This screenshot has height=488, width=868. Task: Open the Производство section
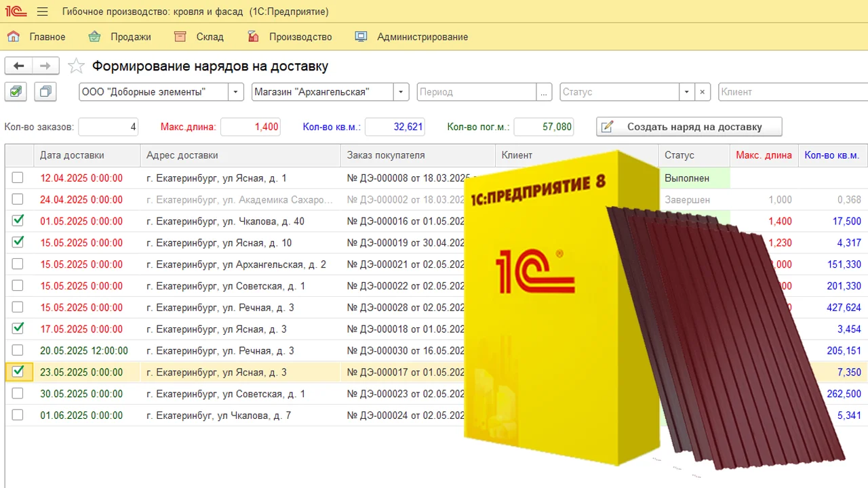point(300,37)
